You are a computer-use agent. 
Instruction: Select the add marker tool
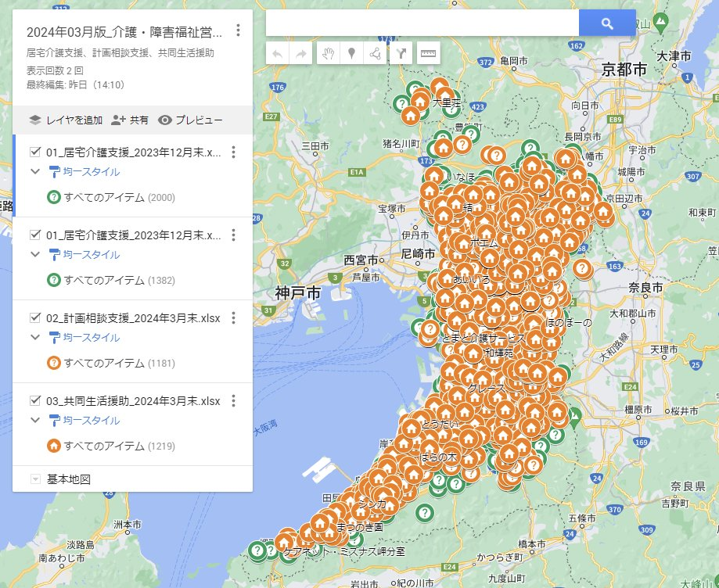(x=352, y=53)
